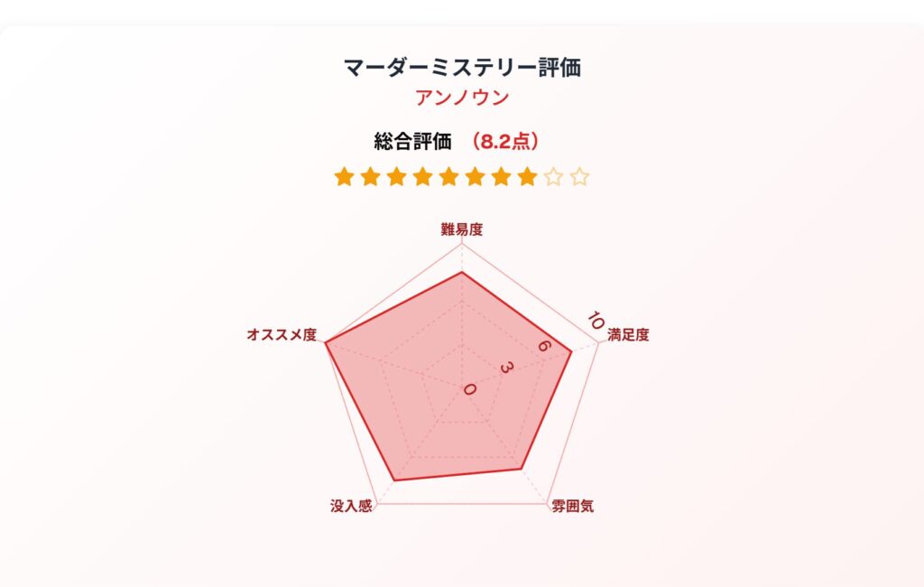Image resolution: width=924 pixels, height=587 pixels.
Task: Click the radar chart center at 0
Action: (x=462, y=387)
